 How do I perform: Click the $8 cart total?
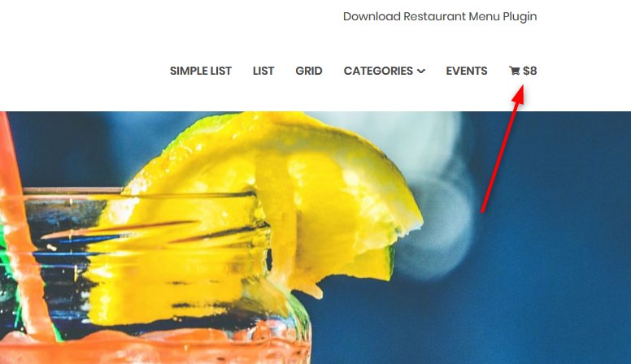coord(529,71)
